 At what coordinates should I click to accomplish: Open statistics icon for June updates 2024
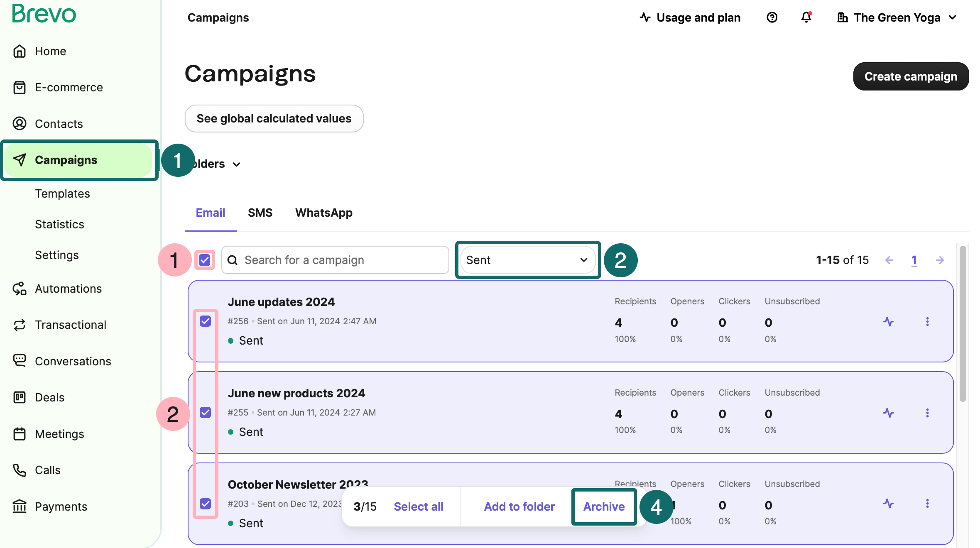click(x=888, y=322)
